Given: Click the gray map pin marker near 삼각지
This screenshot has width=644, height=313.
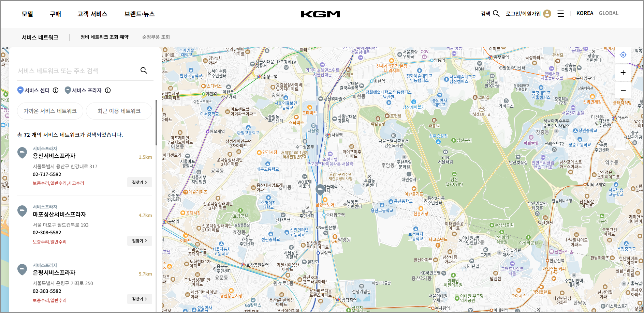Looking at the screenshot, I should [320, 189].
